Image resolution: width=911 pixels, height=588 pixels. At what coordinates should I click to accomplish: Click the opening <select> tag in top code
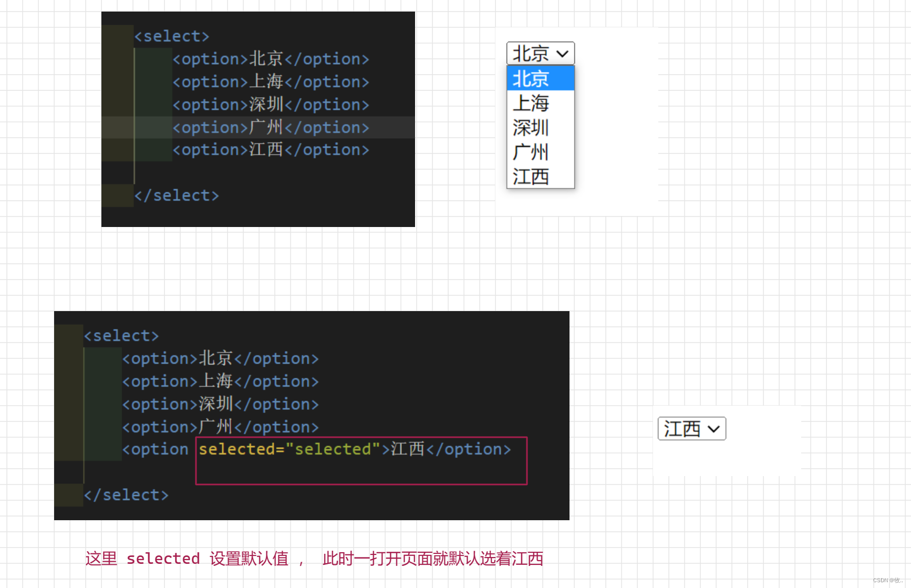171,36
